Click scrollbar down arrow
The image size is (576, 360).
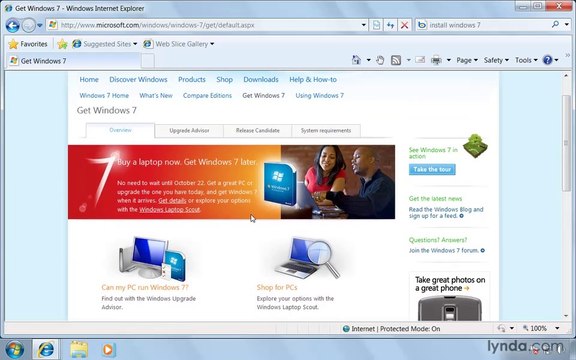pyautogui.click(x=566, y=316)
